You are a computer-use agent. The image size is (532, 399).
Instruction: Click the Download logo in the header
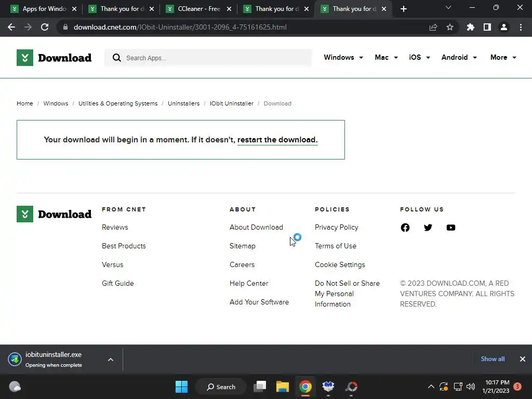(x=54, y=58)
